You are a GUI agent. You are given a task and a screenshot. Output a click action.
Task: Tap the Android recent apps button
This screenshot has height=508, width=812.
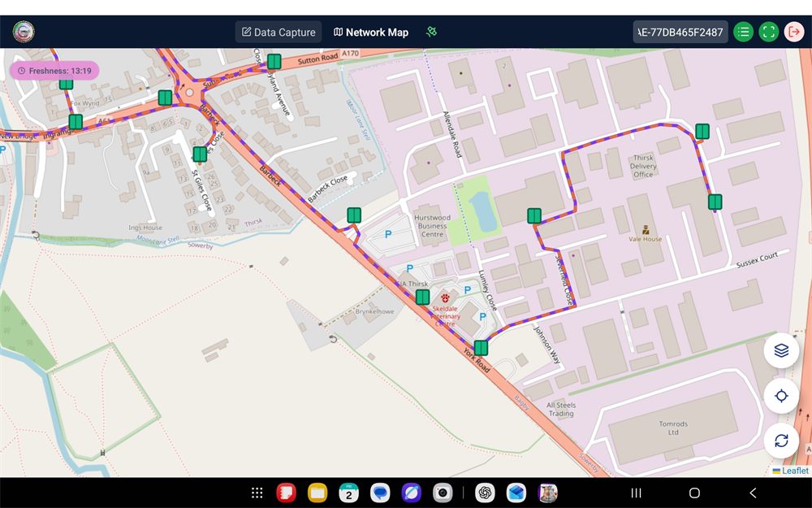click(637, 493)
